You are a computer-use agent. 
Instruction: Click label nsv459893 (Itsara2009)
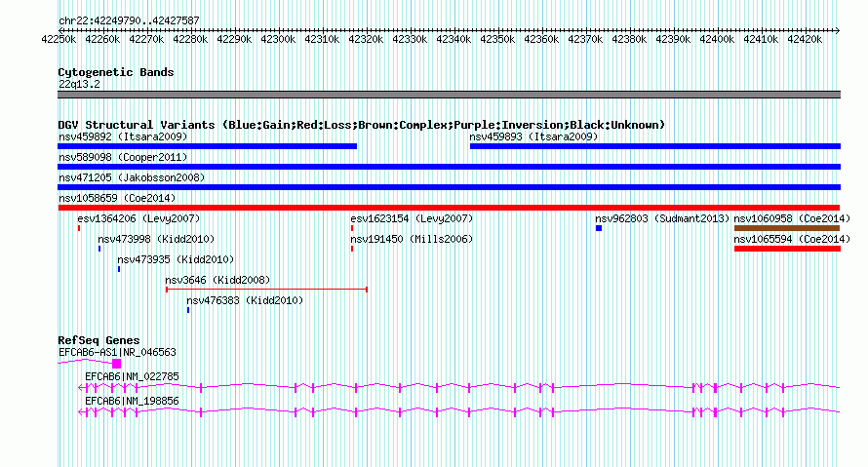coord(533,136)
